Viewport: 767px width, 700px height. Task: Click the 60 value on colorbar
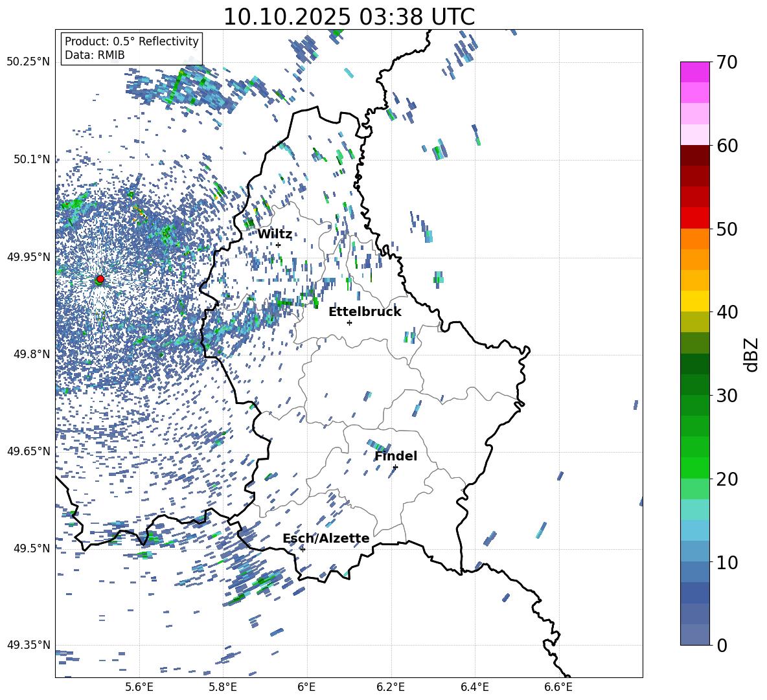click(x=727, y=146)
